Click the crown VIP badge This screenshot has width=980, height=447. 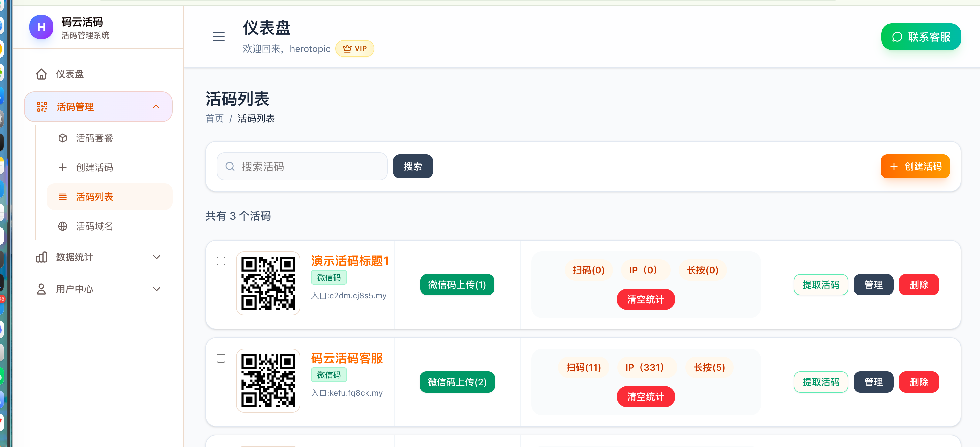355,49
